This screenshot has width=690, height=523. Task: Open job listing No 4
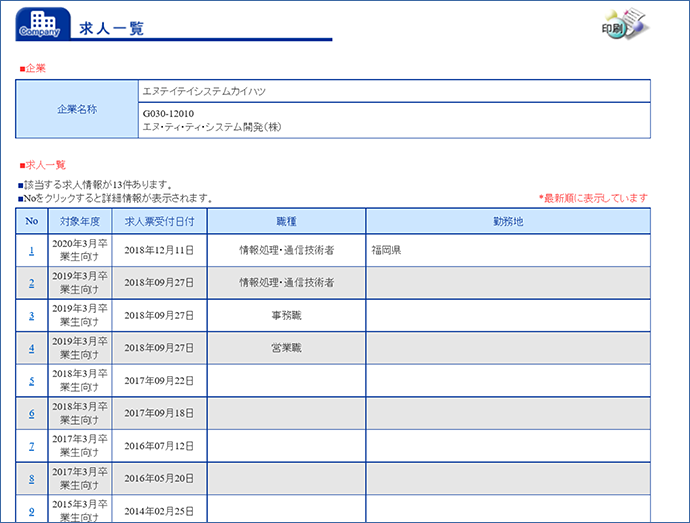click(32, 348)
